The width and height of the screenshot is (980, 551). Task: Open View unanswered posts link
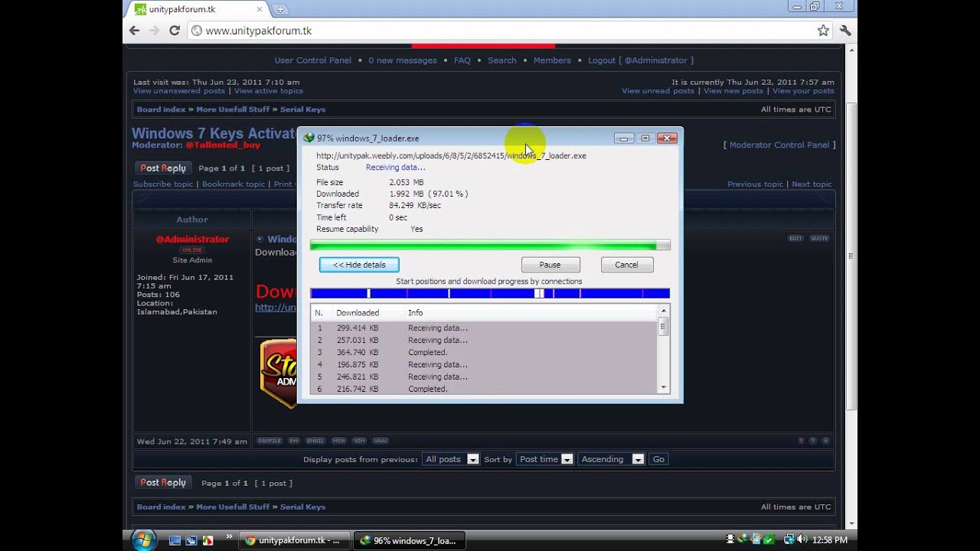[179, 91]
